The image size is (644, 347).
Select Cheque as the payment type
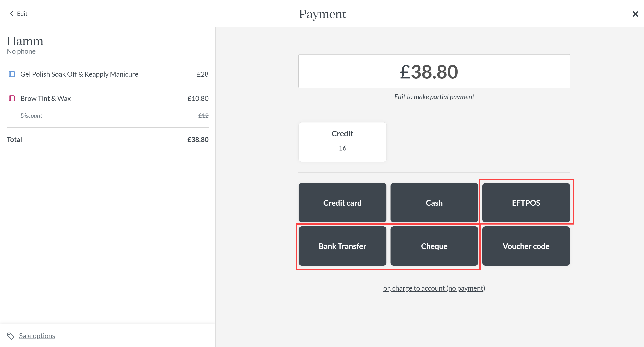[434, 246]
